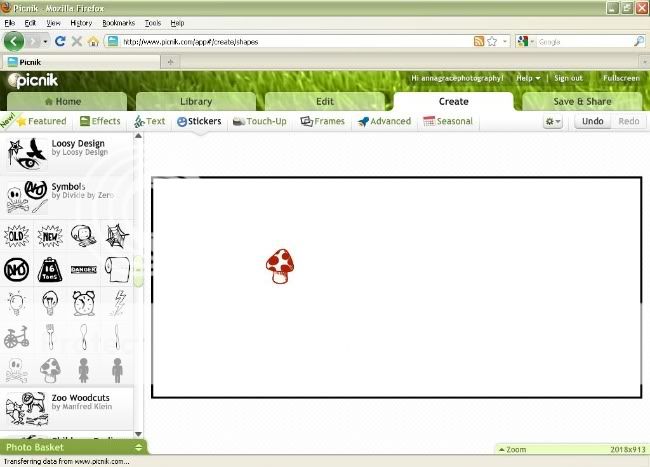Open the Save & Share tab
This screenshot has height=467, width=650.
pos(582,102)
